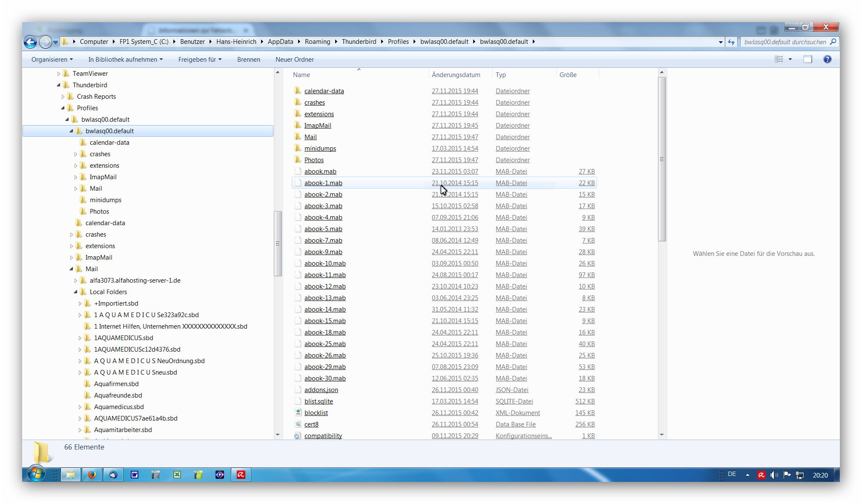The width and height of the screenshot is (862, 504).
Task: Open Firefox from the taskbar
Action: tap(92, 475)
